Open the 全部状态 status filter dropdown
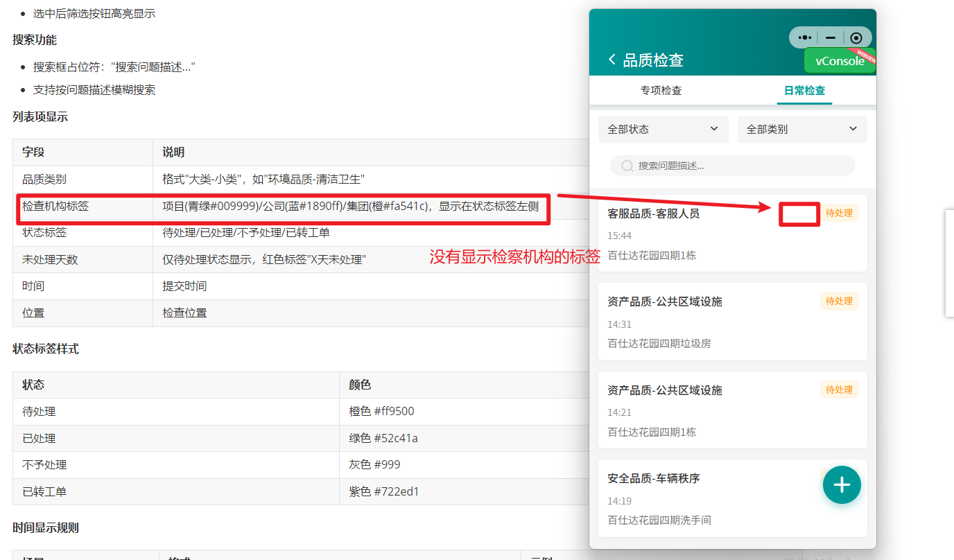 pos(664,128)
